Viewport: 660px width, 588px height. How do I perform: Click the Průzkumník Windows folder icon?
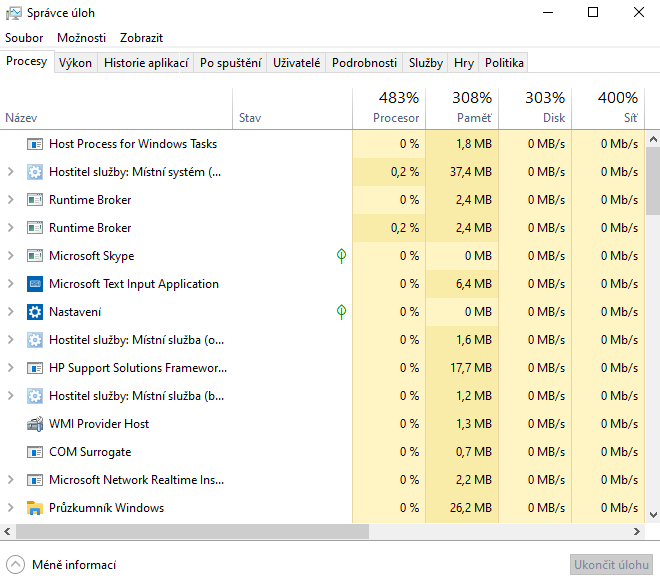pos(35,508)
